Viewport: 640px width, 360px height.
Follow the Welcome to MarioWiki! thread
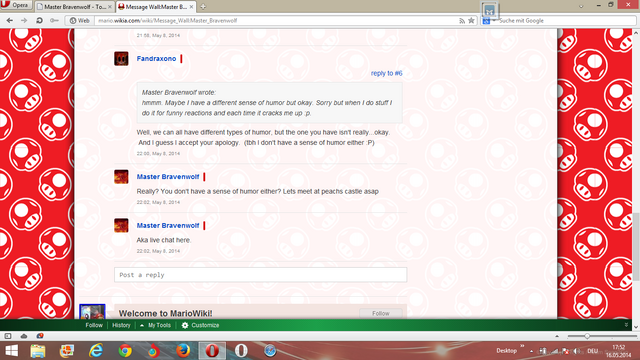pyautogui.click(x=381, y=313)
